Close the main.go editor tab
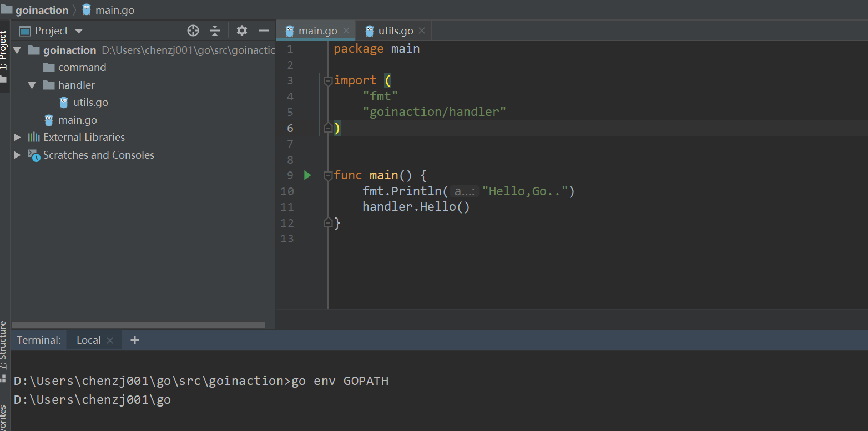Screen dimensions: 868x431 (x=346, y=31)
